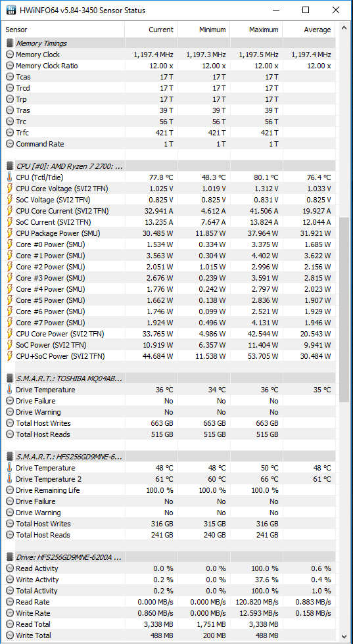Click the scrollbar up arrow
353x644 pixels.
point(344,29)
